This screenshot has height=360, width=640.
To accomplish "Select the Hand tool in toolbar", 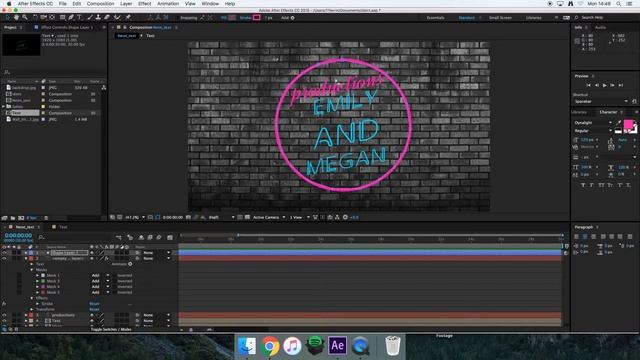I will coord(16,18).
